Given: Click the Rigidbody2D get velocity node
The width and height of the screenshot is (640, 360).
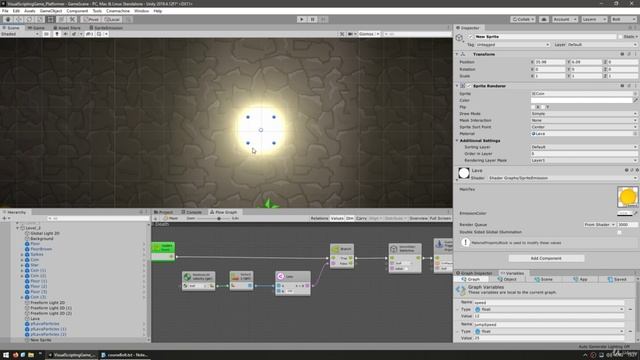Looking at the screenshot, I should 198,281.
